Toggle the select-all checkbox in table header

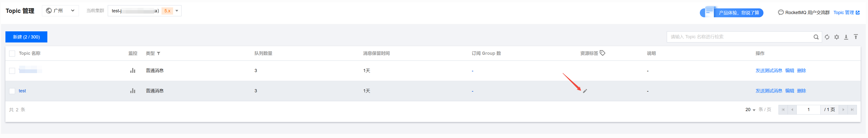(x=12, y=54)
